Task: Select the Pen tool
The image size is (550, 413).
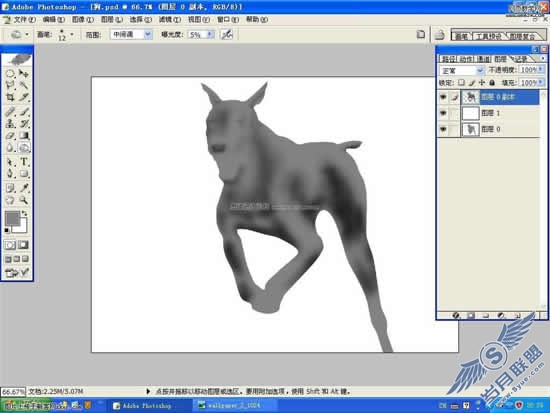Action: coord(10,173)
